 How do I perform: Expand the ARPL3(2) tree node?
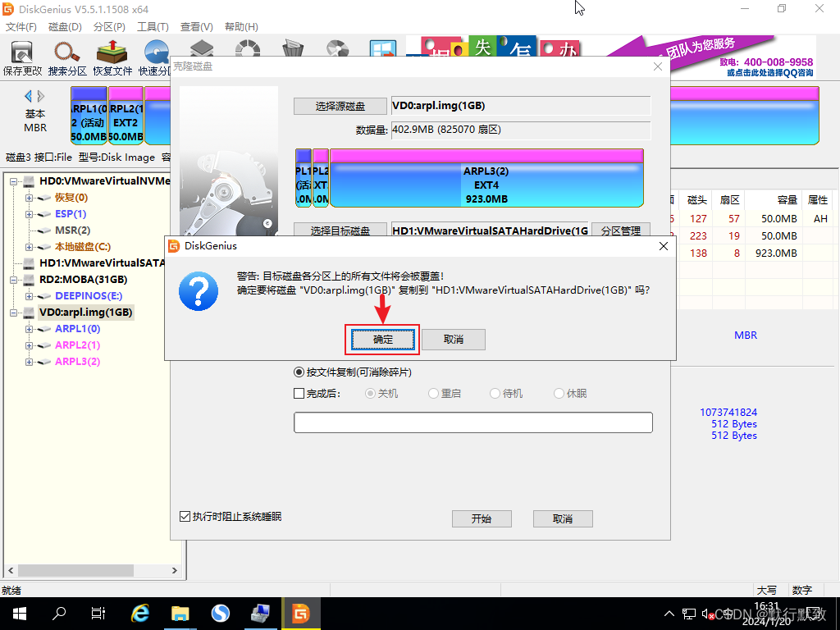point(30,362)
